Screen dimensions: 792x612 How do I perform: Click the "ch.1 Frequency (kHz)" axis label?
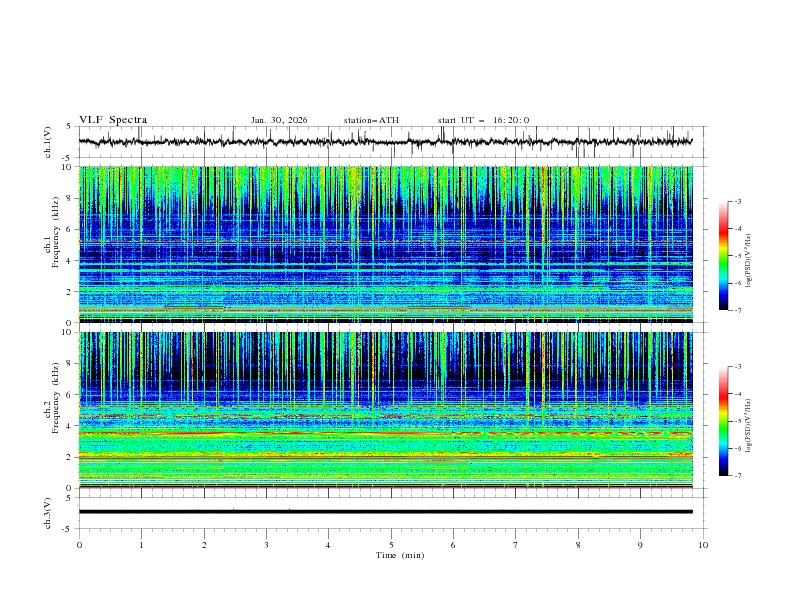click(52, 232)
